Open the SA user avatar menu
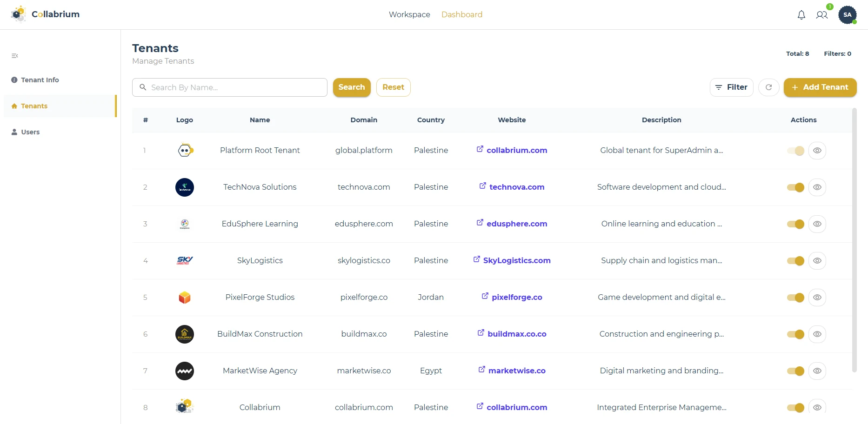Viewport: 868px width, 424px height. click(x=848, y=15)
